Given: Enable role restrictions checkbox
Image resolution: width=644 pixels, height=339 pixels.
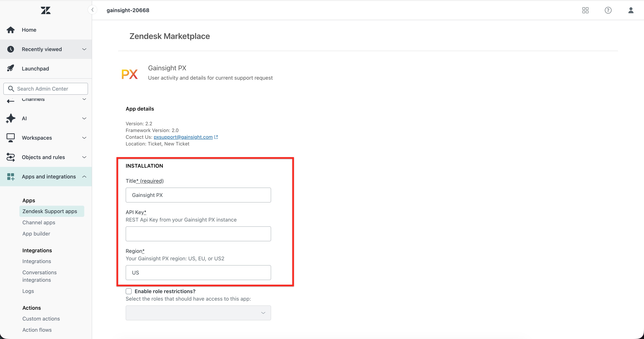Looking at the screenshot, I should pos(128,291).
